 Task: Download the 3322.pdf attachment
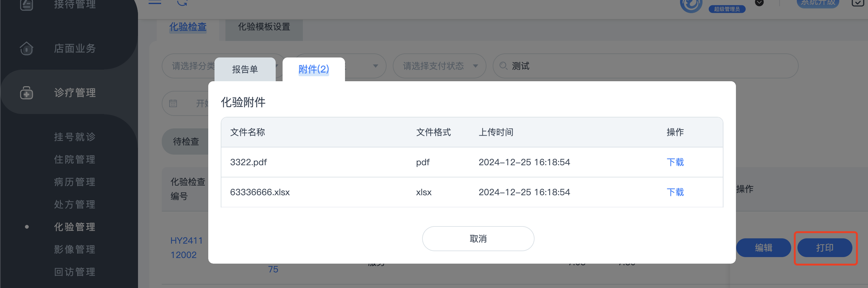coord(675,162)
